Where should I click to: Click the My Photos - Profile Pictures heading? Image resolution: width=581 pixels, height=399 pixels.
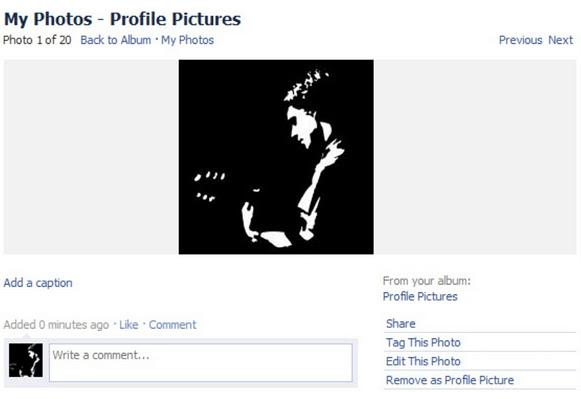122,19
